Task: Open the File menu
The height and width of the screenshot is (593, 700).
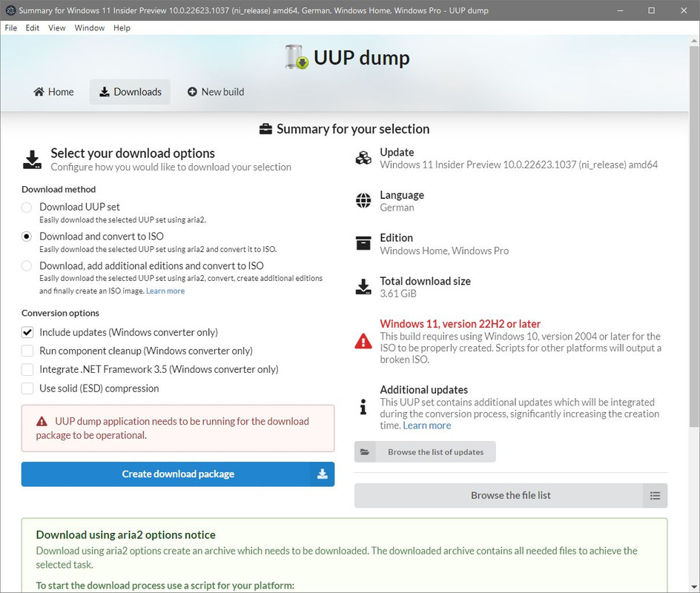Action: pyautogui.click(x=10, y=27)
